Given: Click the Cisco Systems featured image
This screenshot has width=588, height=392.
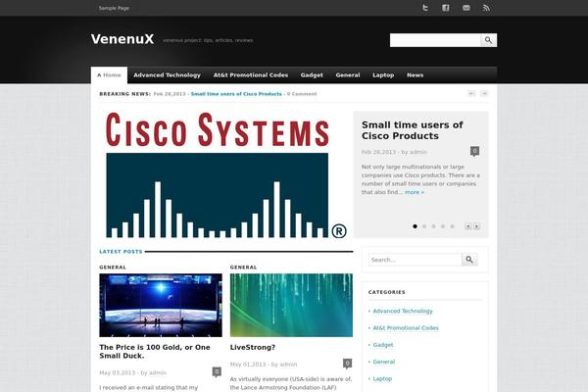Looking at the screenshot, I should [x=225, y=174].
